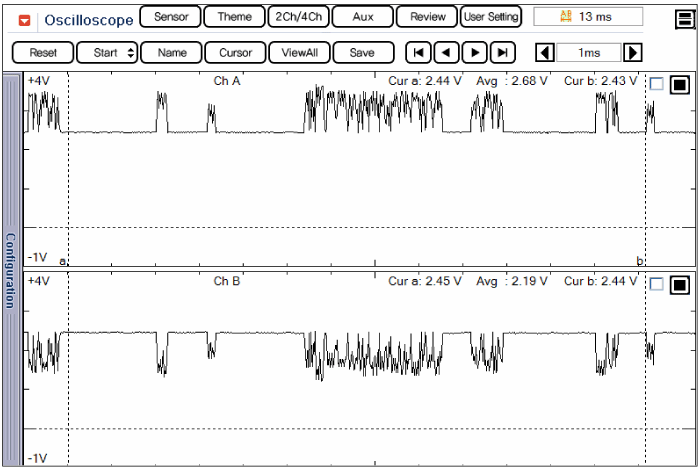Click the Ch A channel label

tap(227, 81)
